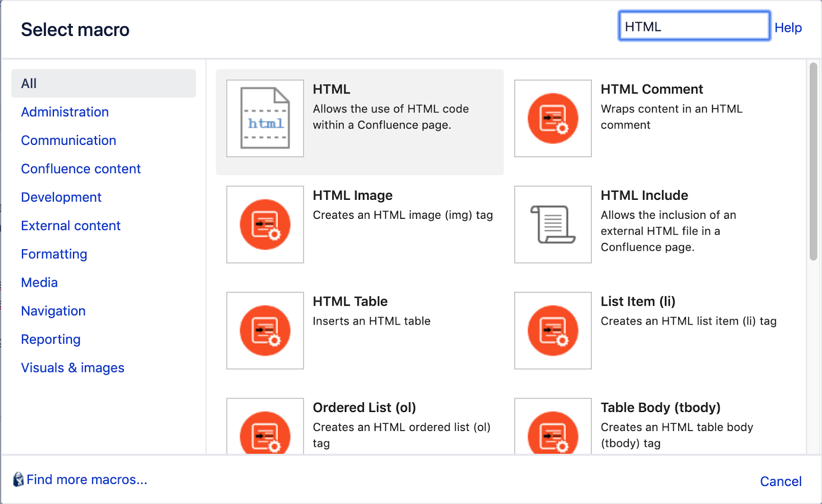The width and height of the screenshot is (822, 504).
Task: Open the Administration category
Action: tap(64, 112)
